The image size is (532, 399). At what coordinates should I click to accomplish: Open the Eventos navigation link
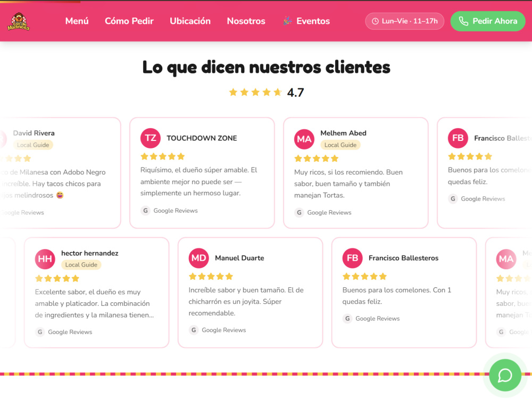tap(306, 21)
